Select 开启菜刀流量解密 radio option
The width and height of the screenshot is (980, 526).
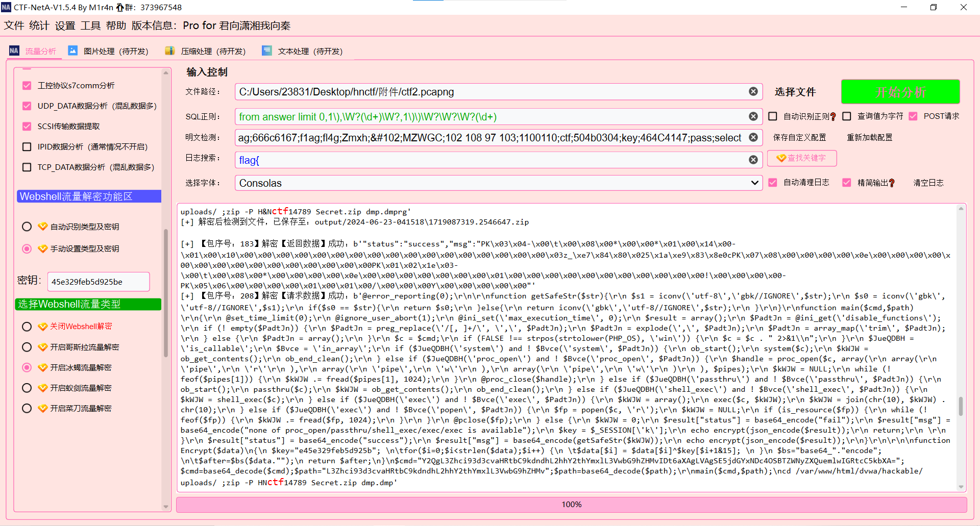pyautogui.click(x=27, y=408)
